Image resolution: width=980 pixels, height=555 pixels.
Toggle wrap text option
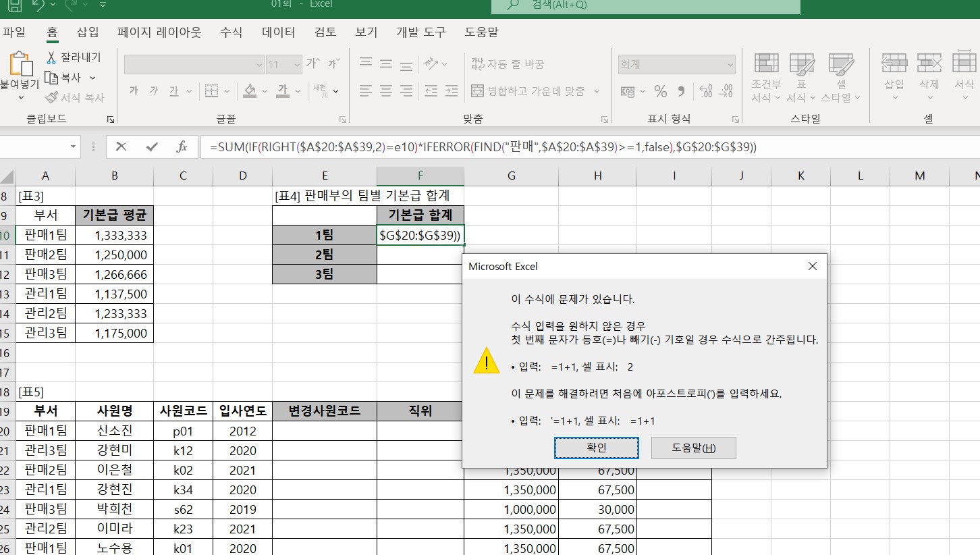coord(478,64)
